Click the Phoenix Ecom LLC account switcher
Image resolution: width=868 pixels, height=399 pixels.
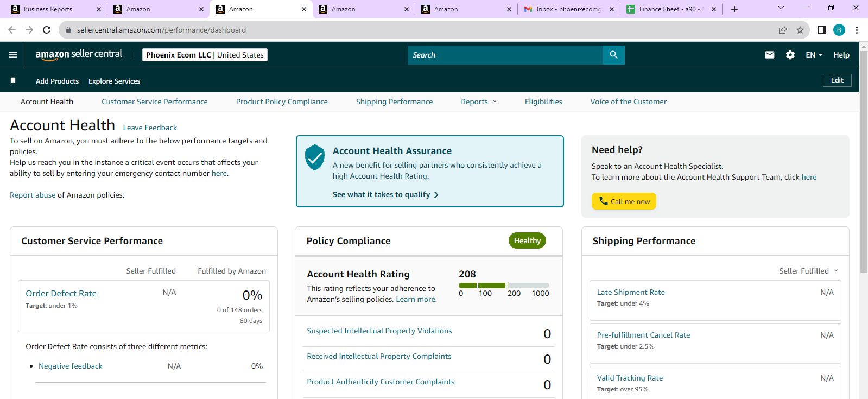tap(205, 55)
